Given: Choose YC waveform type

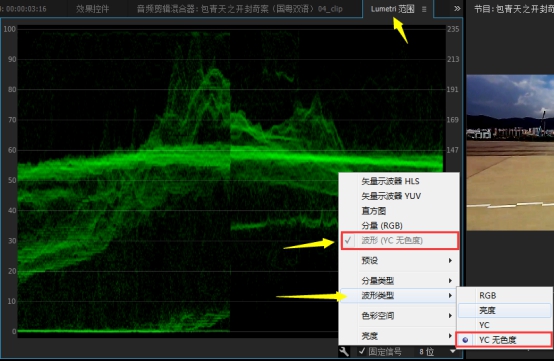Looking at the screenshot, I should (504, 325).
